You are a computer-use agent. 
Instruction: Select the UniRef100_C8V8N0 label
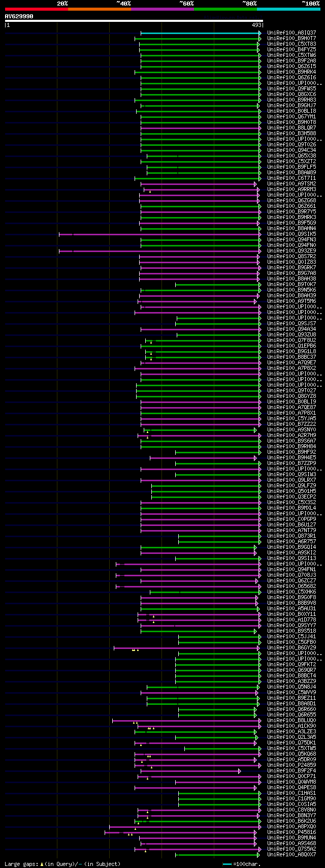coord(291,810)
